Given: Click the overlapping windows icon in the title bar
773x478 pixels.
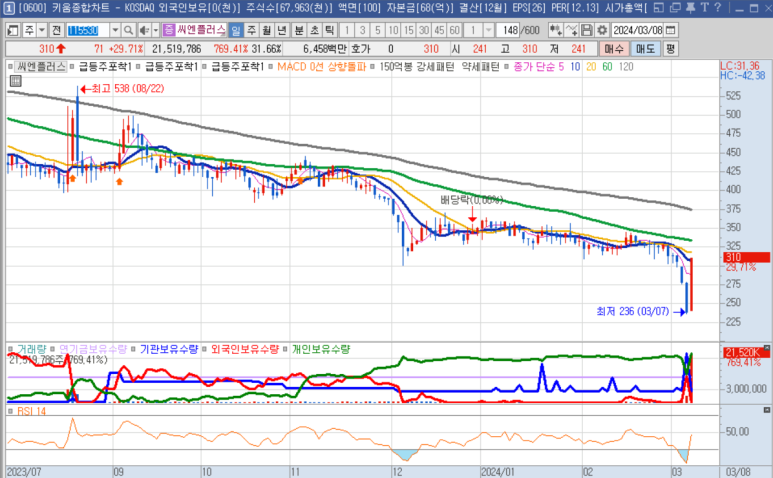Looking at the screenshot, I should (x=675, y=7).
